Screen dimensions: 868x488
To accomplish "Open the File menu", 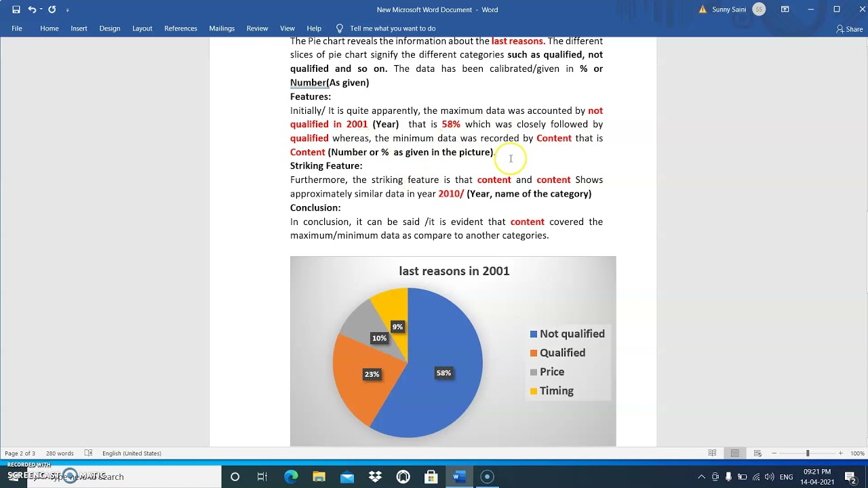I will point(17,28).
